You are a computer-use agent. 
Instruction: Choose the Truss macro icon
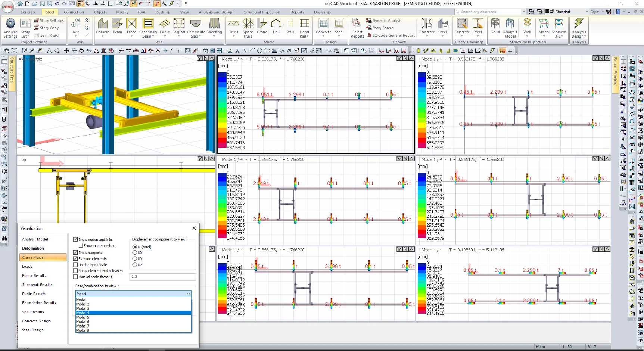[x=234, y=27]
